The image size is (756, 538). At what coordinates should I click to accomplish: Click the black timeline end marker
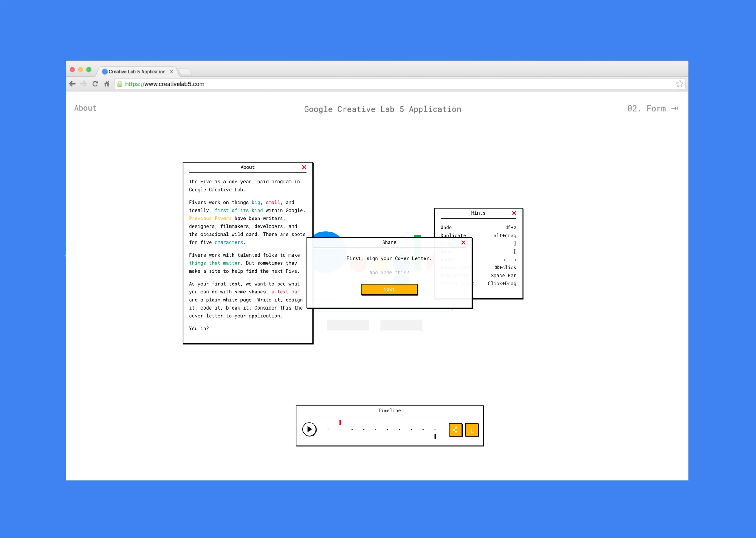(x=435, y=436)
